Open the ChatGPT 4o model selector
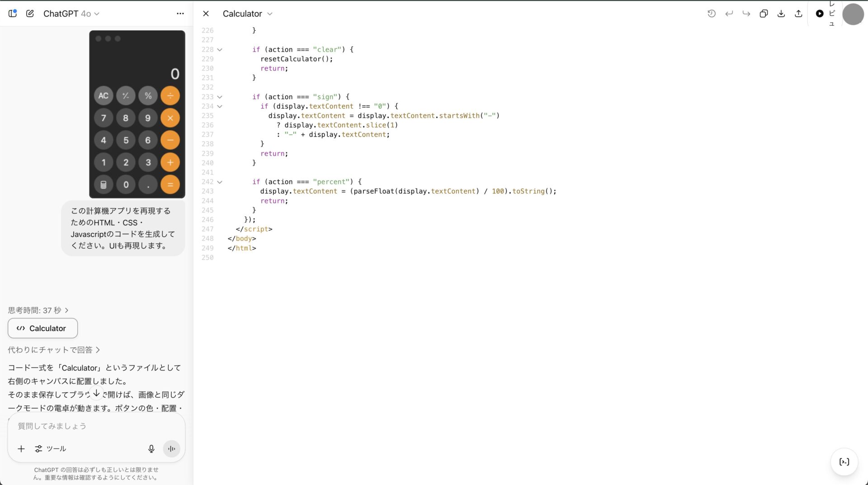868x485 pixels. click(x=71, y=14)
